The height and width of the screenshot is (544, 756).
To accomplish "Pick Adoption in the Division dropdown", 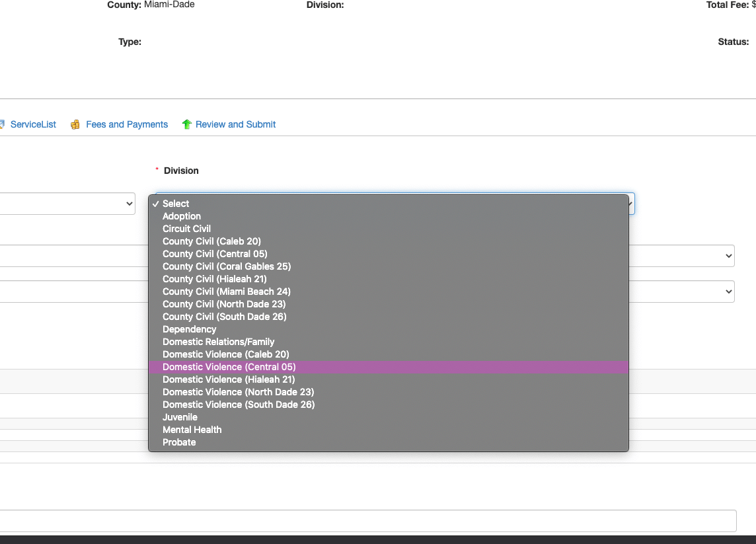I will pos(182,216).
